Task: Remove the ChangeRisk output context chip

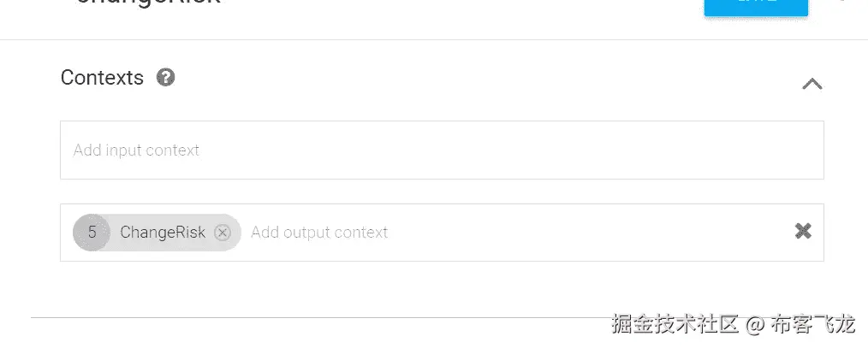Action: [x=223, y=233]
